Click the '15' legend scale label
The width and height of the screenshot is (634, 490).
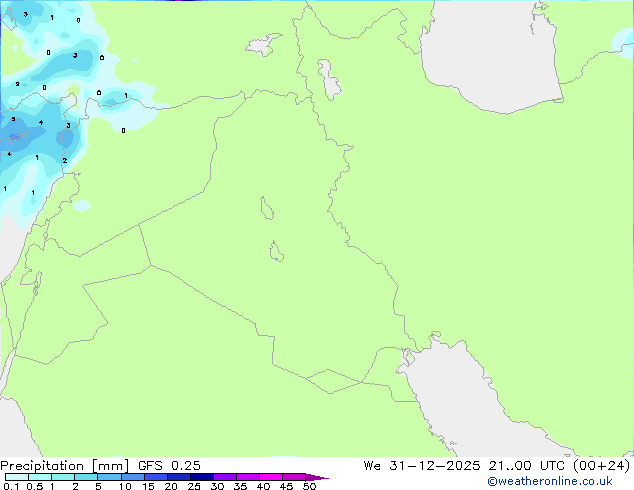(148, 486)
